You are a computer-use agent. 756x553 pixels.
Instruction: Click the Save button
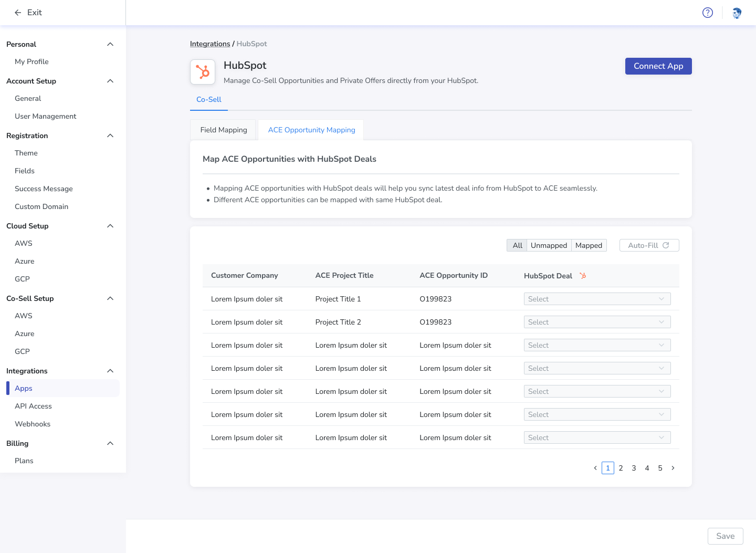click(x=726, y=536)
